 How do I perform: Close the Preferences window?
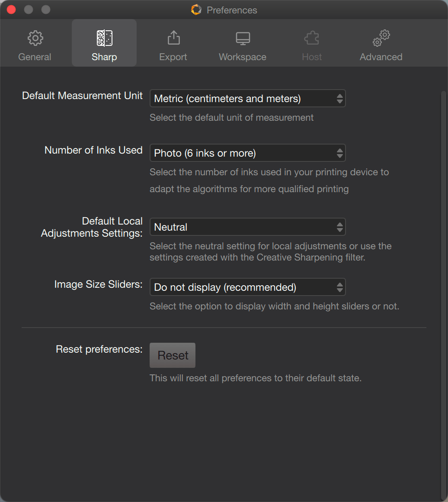click(x=11, y=10)
